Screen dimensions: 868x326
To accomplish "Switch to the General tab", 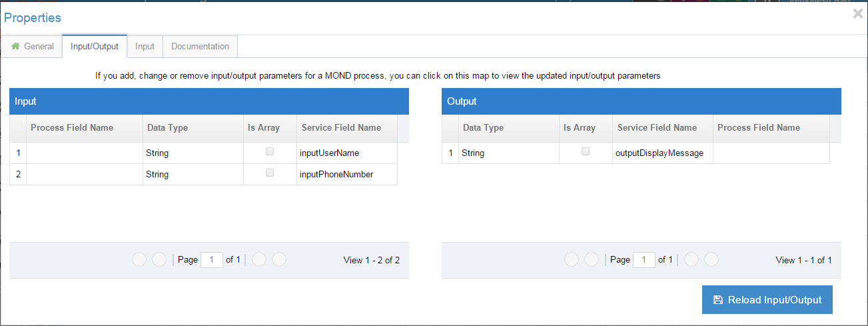I will [33, 47].
